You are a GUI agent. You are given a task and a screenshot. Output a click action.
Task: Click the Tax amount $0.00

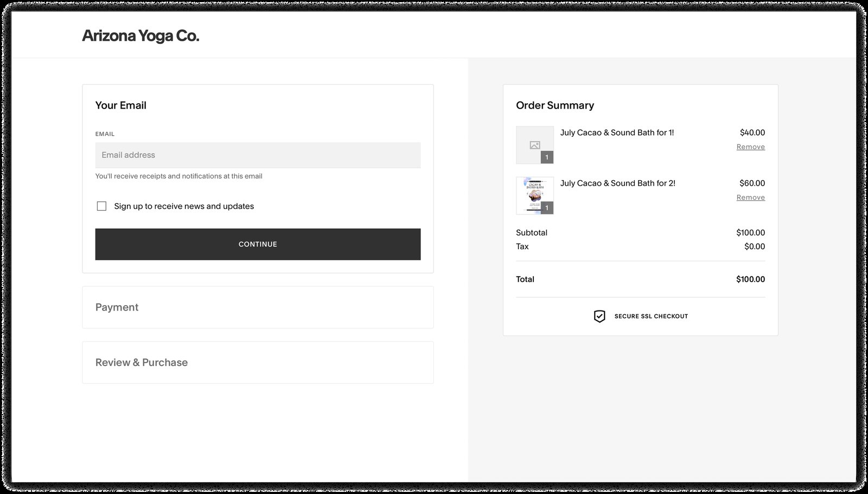(x=755, y=246)
